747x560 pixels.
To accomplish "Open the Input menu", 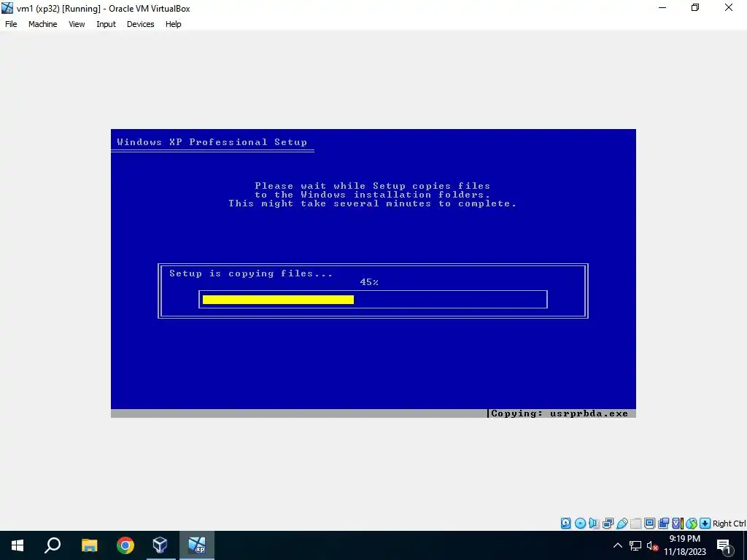I will [106, 24].
